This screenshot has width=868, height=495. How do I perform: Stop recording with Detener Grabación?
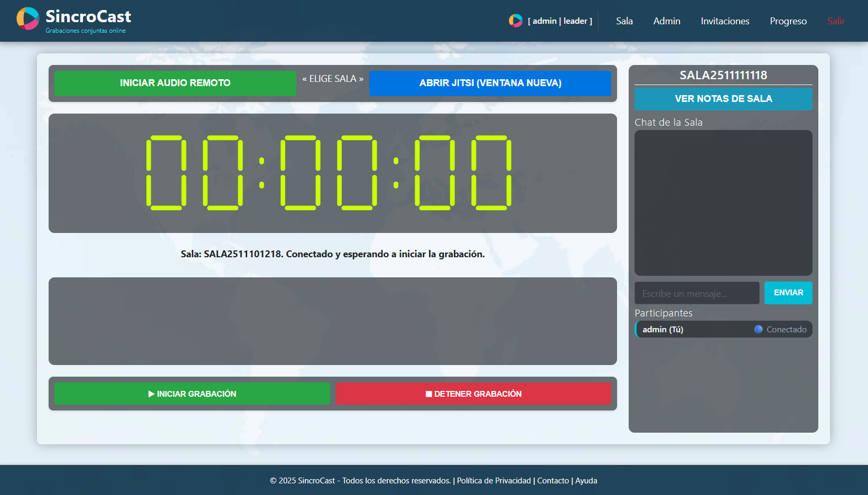coord(473,393)
